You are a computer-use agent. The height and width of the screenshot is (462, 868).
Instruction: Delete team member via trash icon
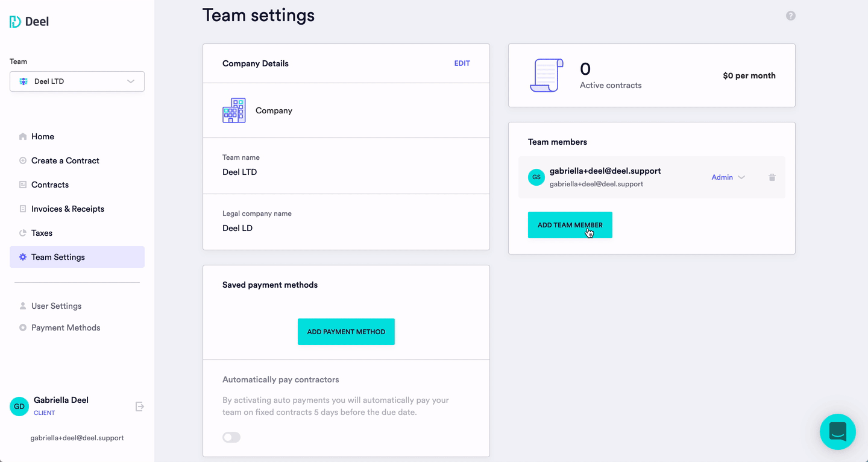772,177
